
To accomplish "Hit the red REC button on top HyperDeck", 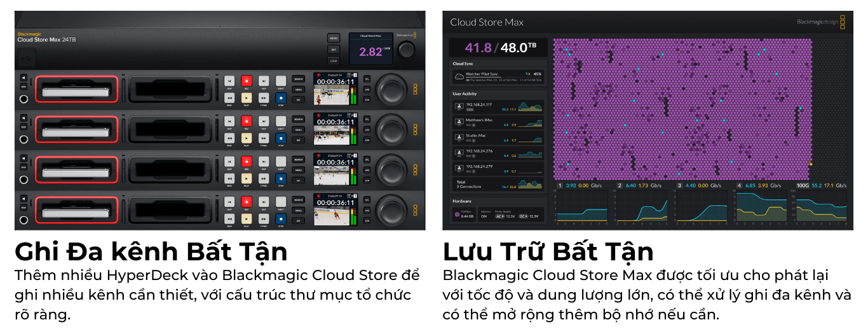I will click(x=247, y=81).
